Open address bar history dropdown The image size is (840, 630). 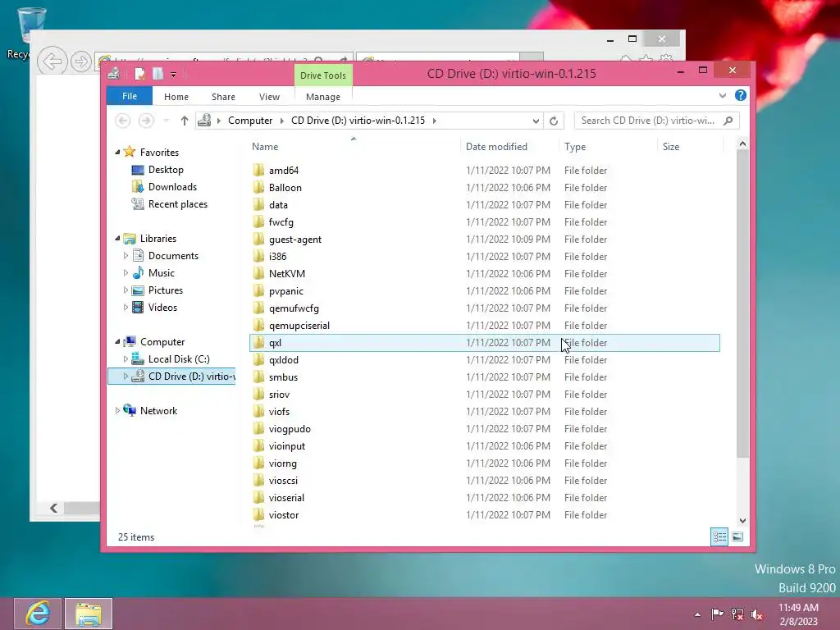click(x=536, y=121)
